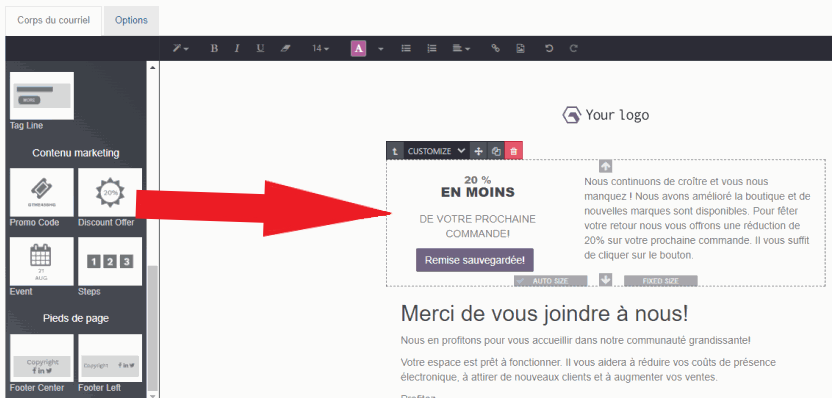The width and height of the screenshot is (832, 399).
Task: Click the 20 % EN MOINS heading
Action: (478, 186)
